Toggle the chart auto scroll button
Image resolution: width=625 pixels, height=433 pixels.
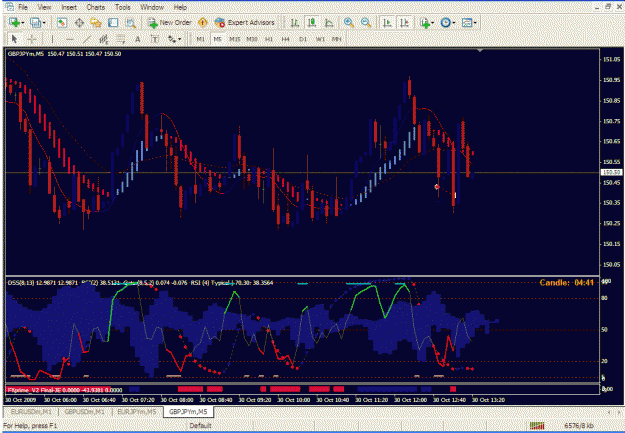[387, 23]
